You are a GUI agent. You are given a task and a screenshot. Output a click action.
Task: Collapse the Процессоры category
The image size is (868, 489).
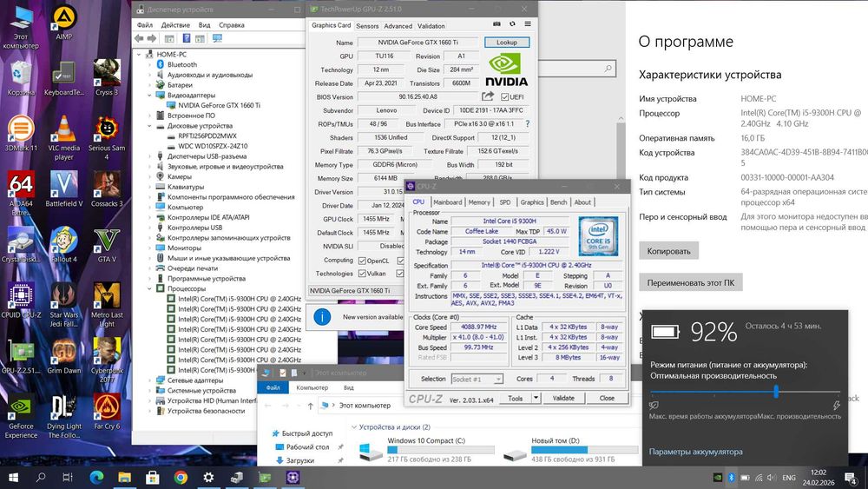click(x=149, y=288)
